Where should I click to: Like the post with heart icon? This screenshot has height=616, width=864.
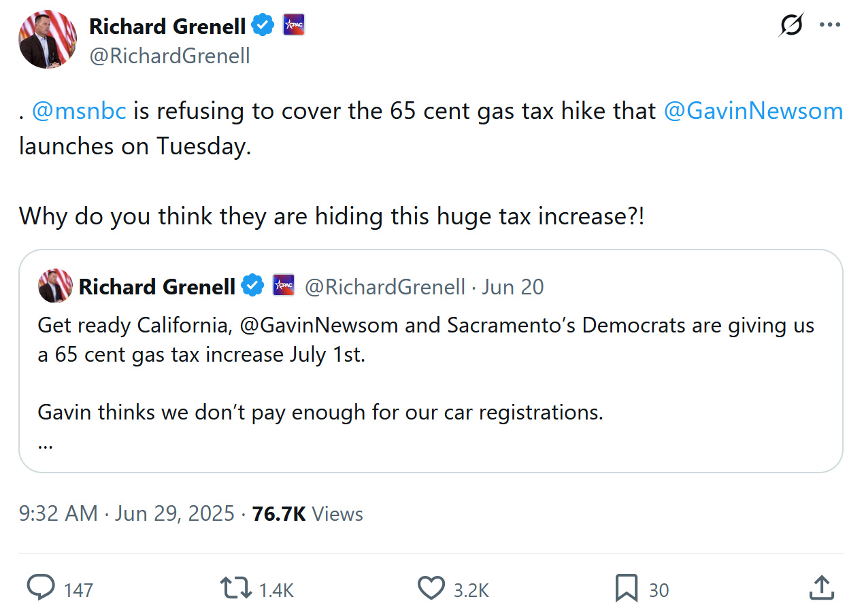click(x=431, y=589)
